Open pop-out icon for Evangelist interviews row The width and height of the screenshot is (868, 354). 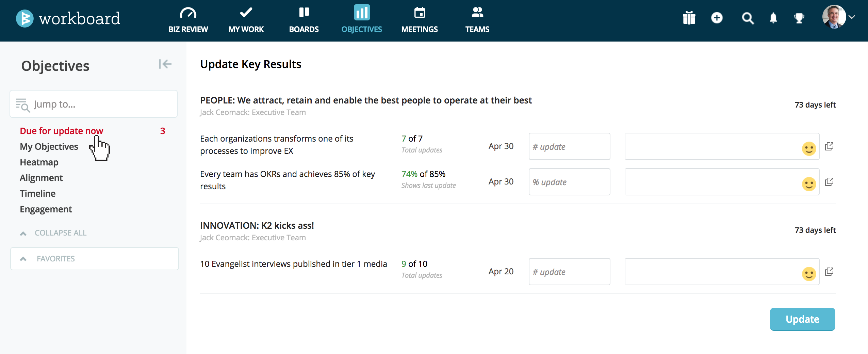[x=829, y=272]
